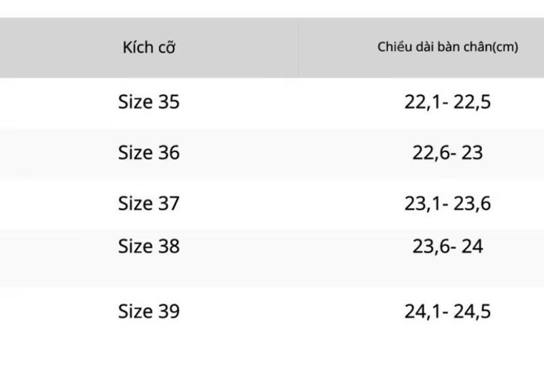Click the Chiều dài bàn chân(cm) header
Screen dimensions: 544x392
pos(447,47)
